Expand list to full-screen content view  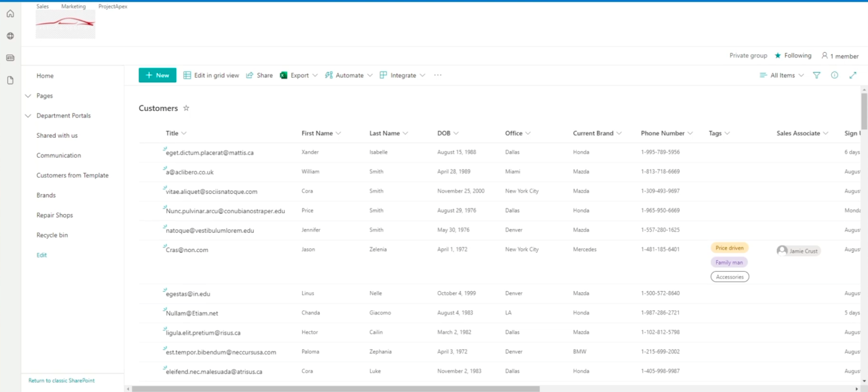pos(853,75)
